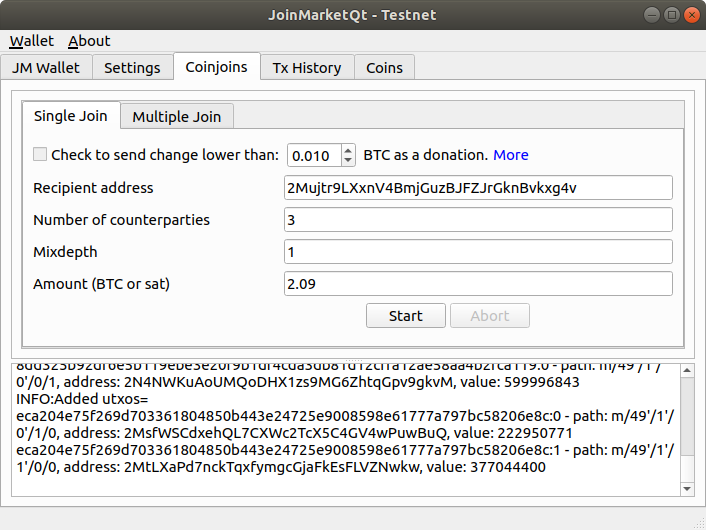This screenshot has height=530, width=706.
Task: Click the Number of counterparties field
Action: (478, 220)
